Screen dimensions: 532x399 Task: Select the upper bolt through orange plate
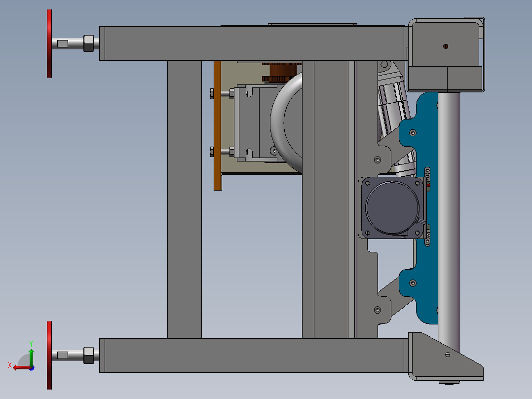pyautogui.click(x=222, y=93)
